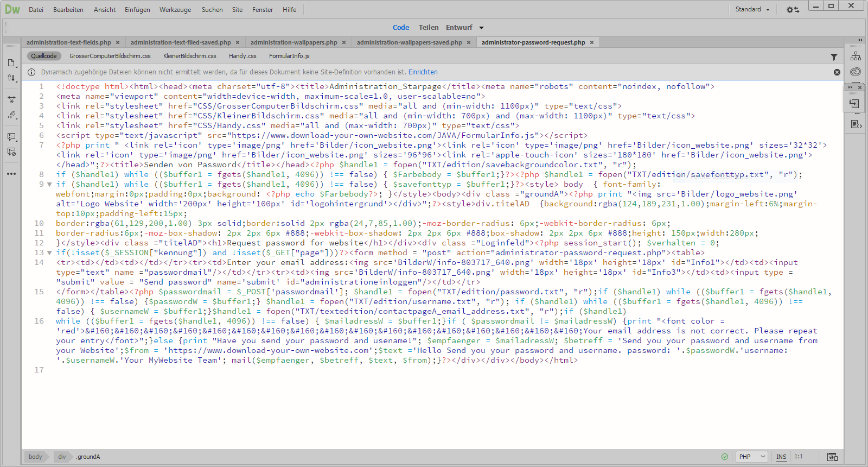The width and height of the screenshot is (868, 467).
Task: Open the Snippets panel icon
Action: tap(856, 124)
